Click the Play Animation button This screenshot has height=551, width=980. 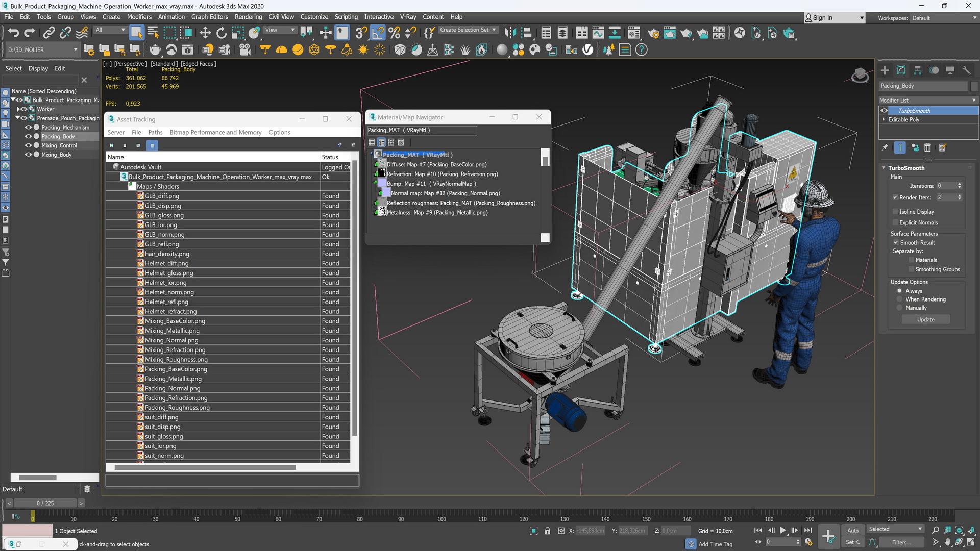click(782, 531)
